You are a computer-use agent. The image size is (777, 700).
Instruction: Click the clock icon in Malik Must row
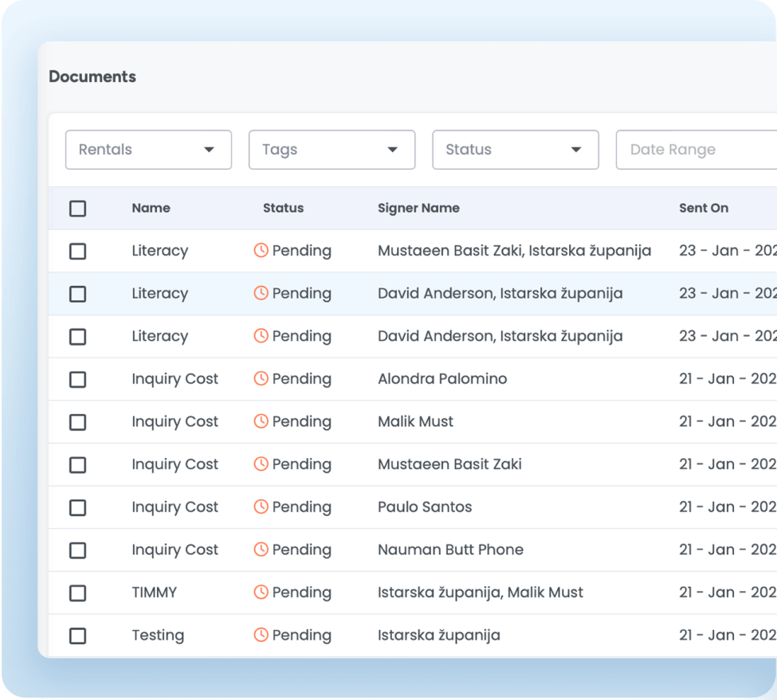pyautogui.click(x=261, y=422)
